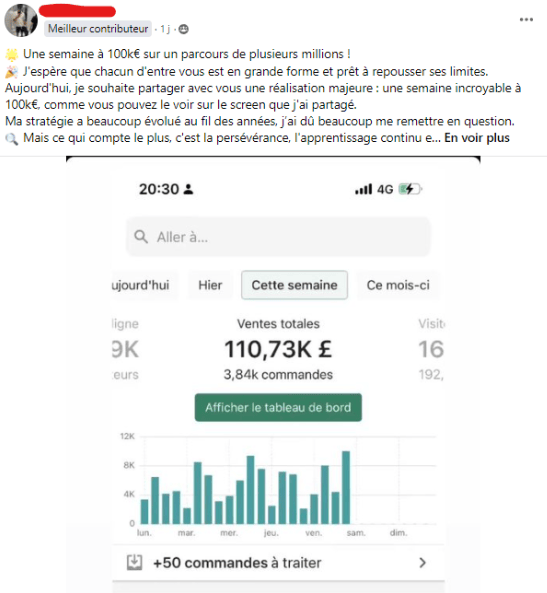Click Afficher le tableau de bord button
The image size is (547, 593).
[278, 407]
